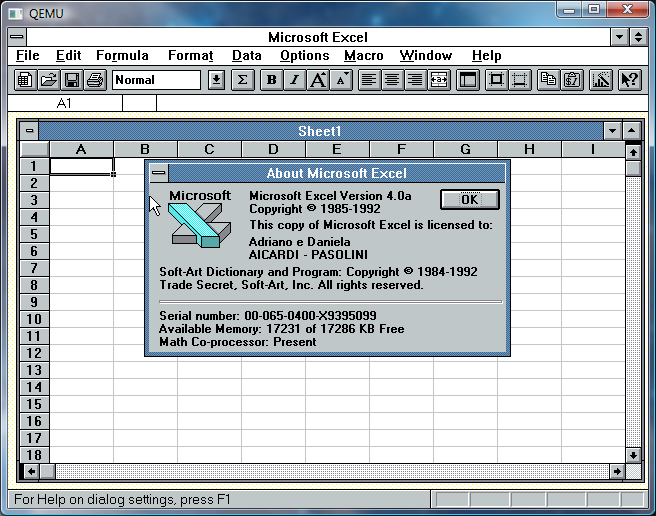
Task: Open the Data menu
Action: (246, 56)
